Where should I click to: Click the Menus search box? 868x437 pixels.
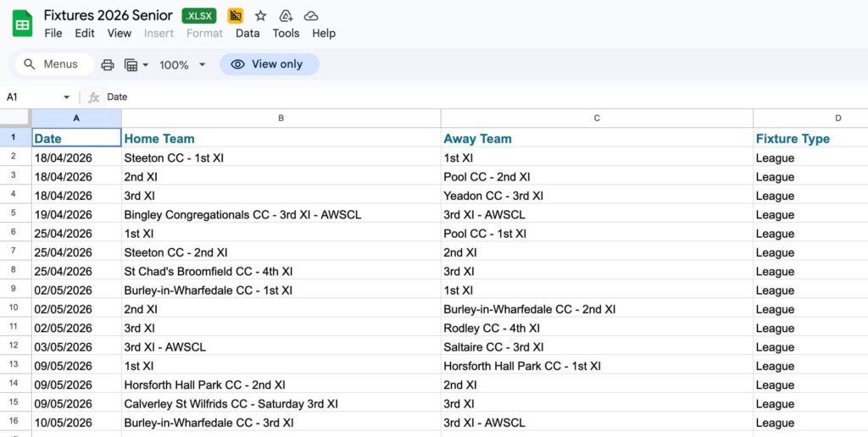click(51, 64)
